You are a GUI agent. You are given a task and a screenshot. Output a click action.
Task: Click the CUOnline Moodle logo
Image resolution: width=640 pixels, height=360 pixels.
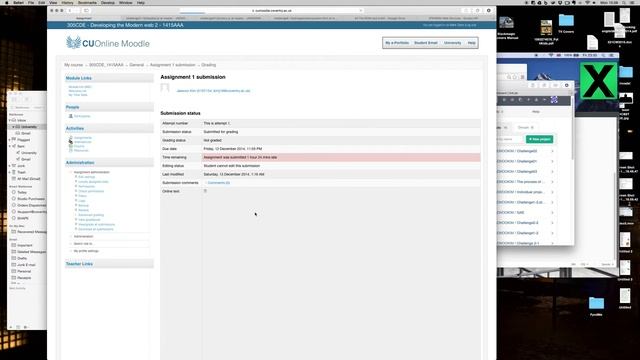[108, 42]
